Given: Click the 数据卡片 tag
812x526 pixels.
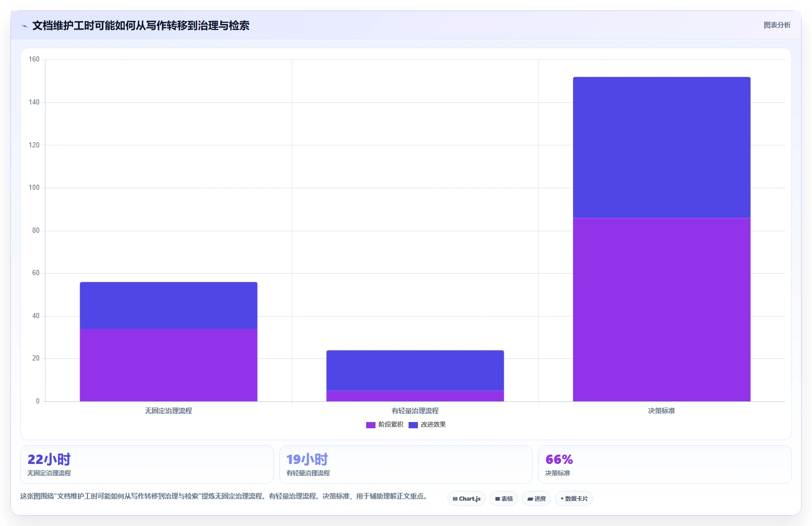Looking at the screenshot, I should (x=574, y=499).
